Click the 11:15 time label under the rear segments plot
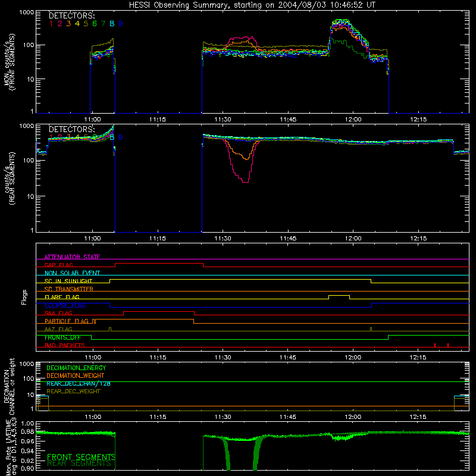This screenshot has width=476, height=476. click(158, 239)
